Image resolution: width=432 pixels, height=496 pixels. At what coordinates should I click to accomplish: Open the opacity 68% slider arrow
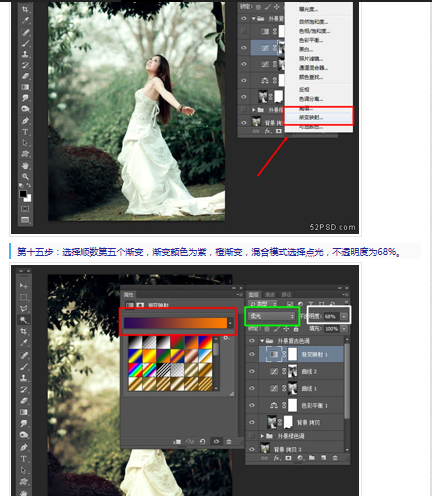click(344, 316)
